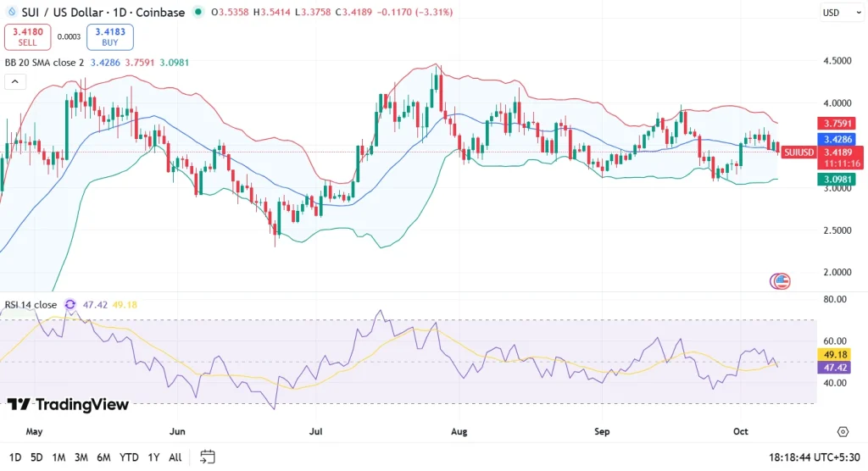The width and height of the screenshot is (868, 471).
Task: Collapse the indicator legend with chevron
Action: (14, 82)
